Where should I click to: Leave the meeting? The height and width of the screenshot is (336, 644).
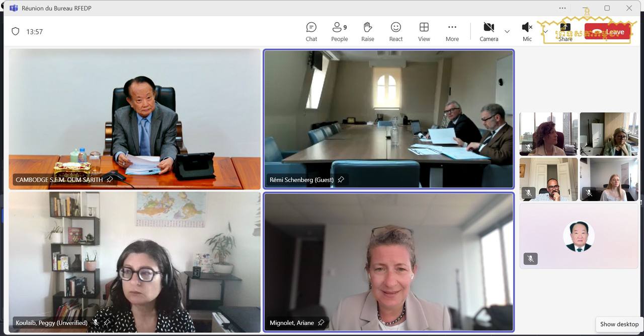[x=608, y=32]
